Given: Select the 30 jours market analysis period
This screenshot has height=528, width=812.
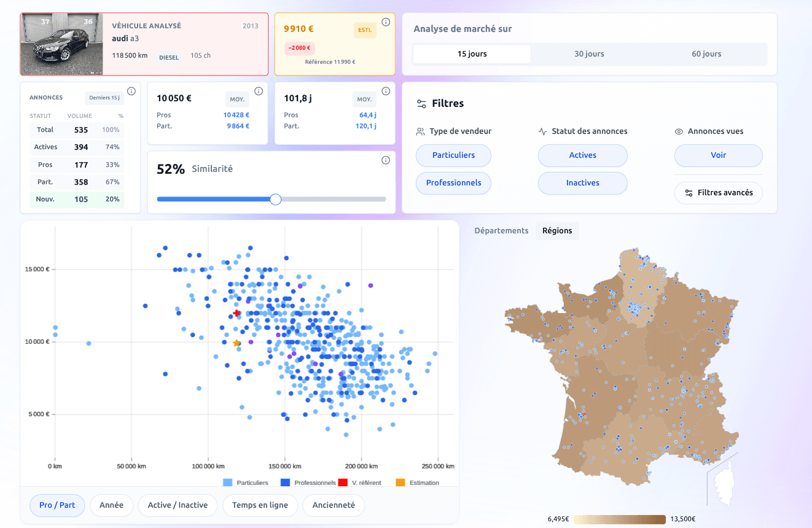Looking at the screenshot, I should point(588,53).
